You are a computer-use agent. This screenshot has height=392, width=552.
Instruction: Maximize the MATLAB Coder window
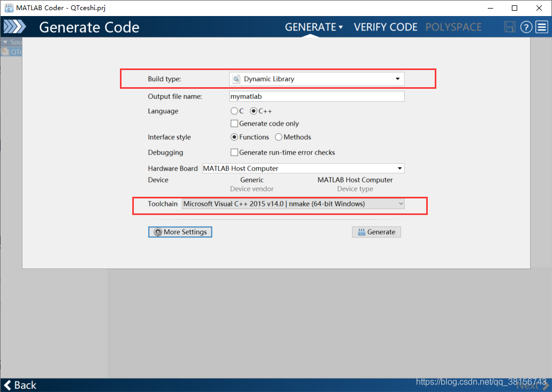(x=515, y=8)
